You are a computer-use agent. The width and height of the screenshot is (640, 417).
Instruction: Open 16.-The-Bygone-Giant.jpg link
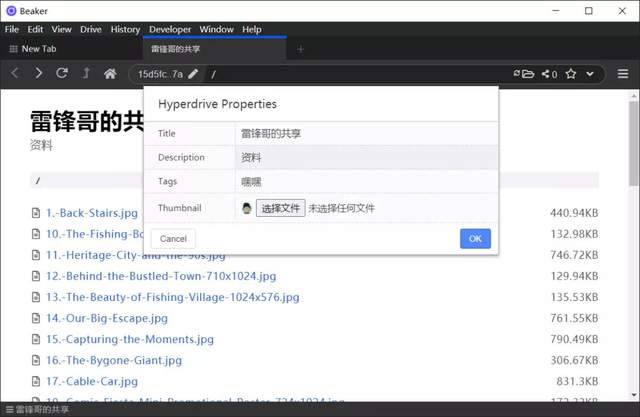[113, 360]
